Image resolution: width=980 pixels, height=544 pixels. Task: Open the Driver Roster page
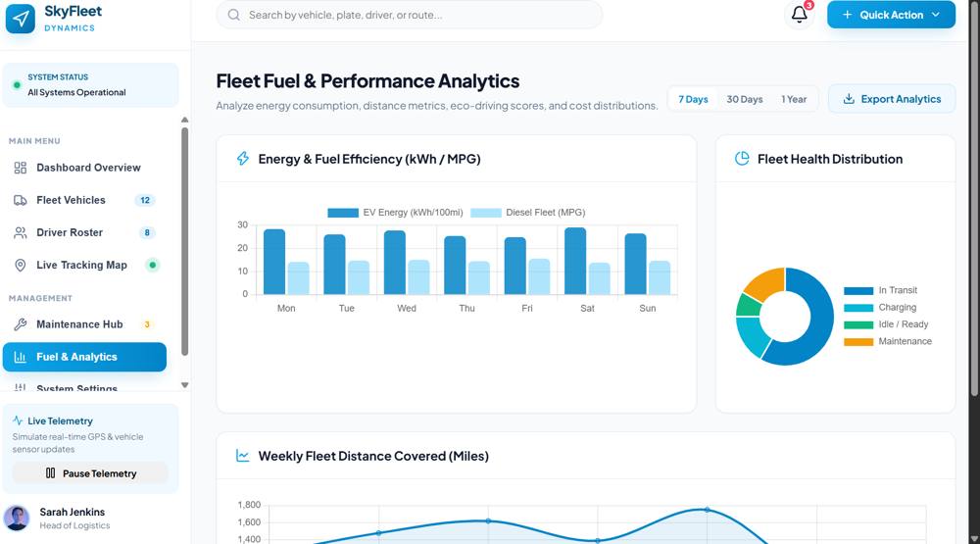point(84,232)
